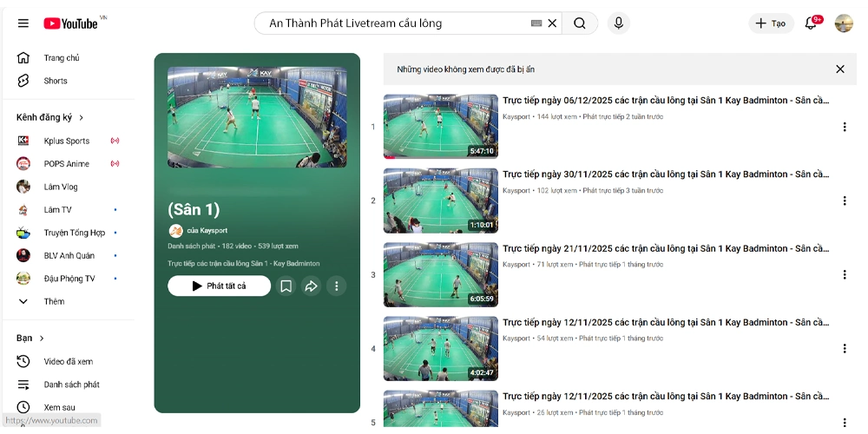Save playlist with the bookmark icon
The image size is (868, 434).
(286, 286)
